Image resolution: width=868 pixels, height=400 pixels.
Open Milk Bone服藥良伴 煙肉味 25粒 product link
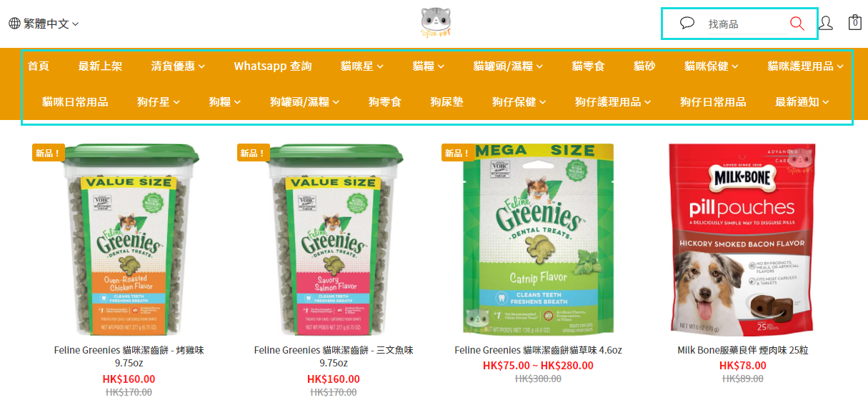743,350
